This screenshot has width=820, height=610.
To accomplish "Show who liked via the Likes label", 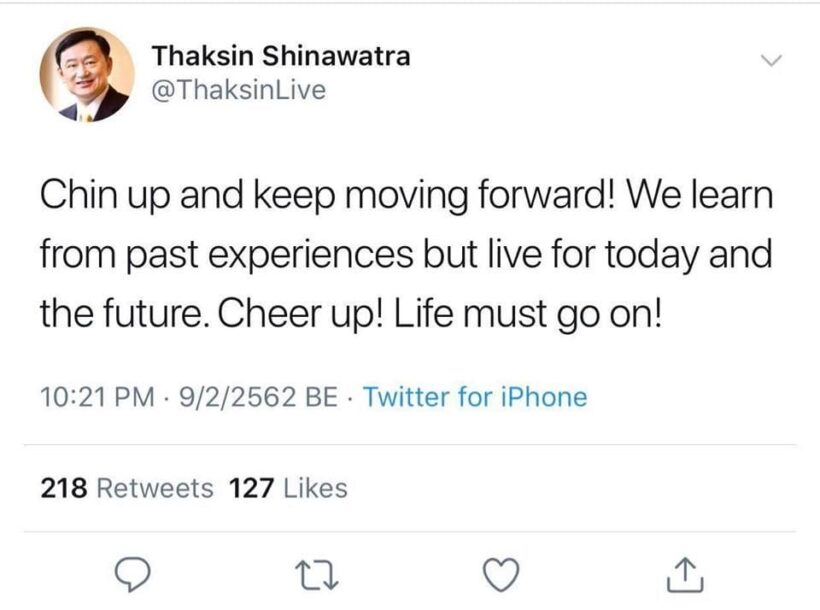I will tap(316, 488).
